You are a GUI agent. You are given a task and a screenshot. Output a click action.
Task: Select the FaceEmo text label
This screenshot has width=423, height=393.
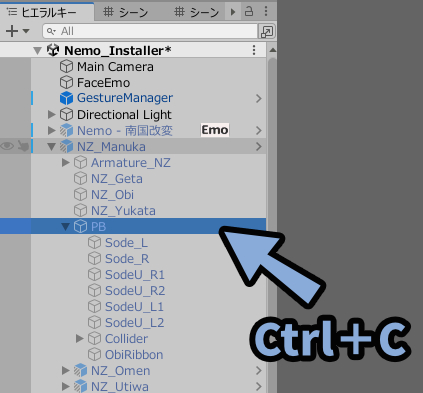(104, 83)
